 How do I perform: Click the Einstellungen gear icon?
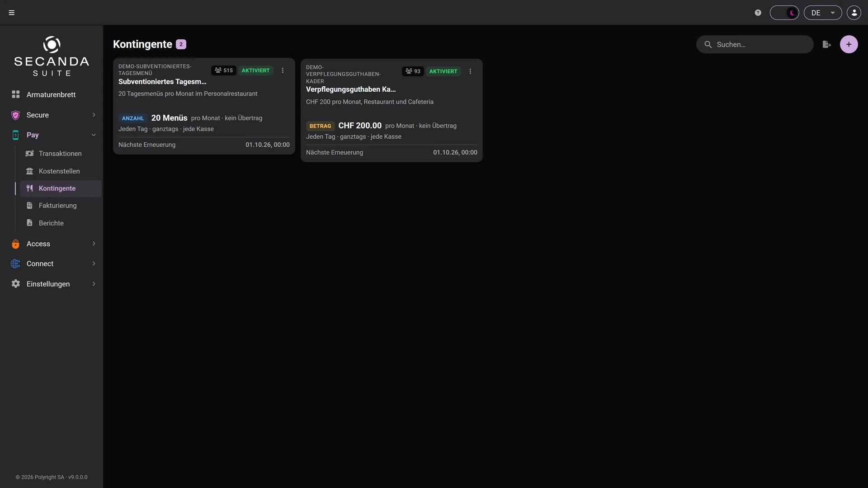tap(16, 284)
